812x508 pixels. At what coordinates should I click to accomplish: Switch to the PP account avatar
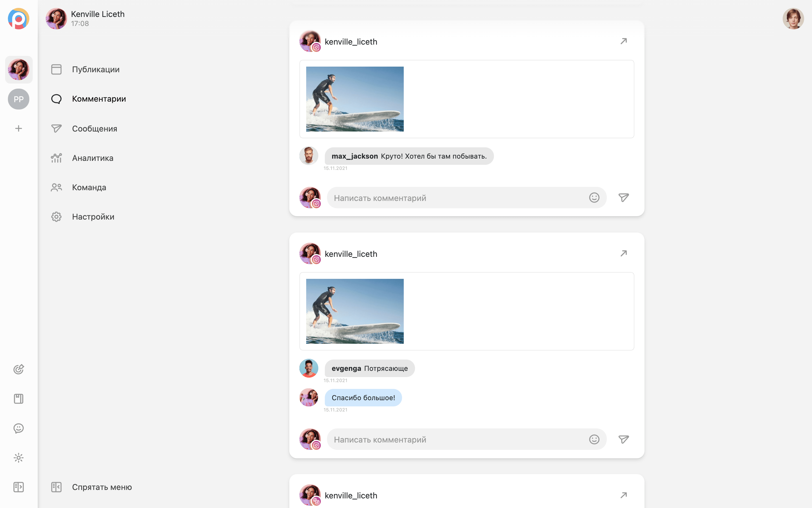(19, 99)
